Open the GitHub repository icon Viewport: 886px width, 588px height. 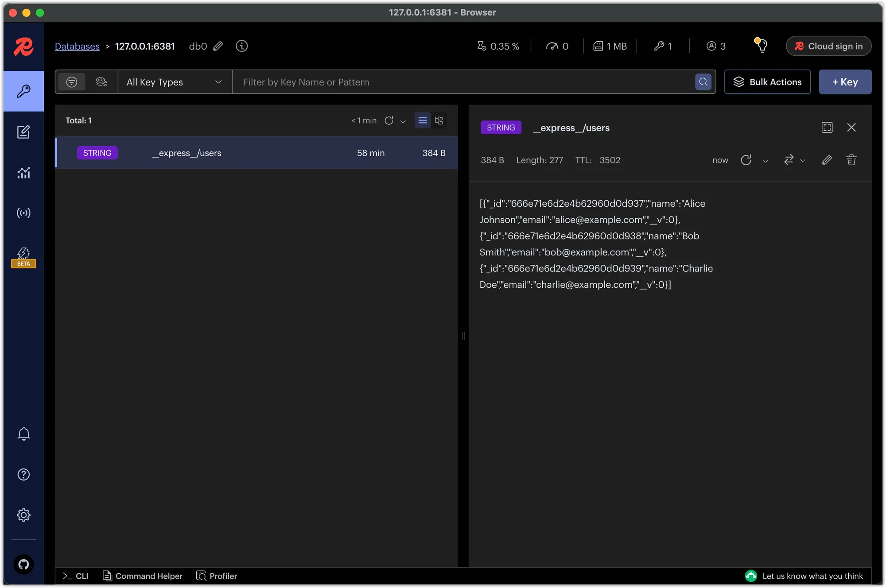click(23, 565)
